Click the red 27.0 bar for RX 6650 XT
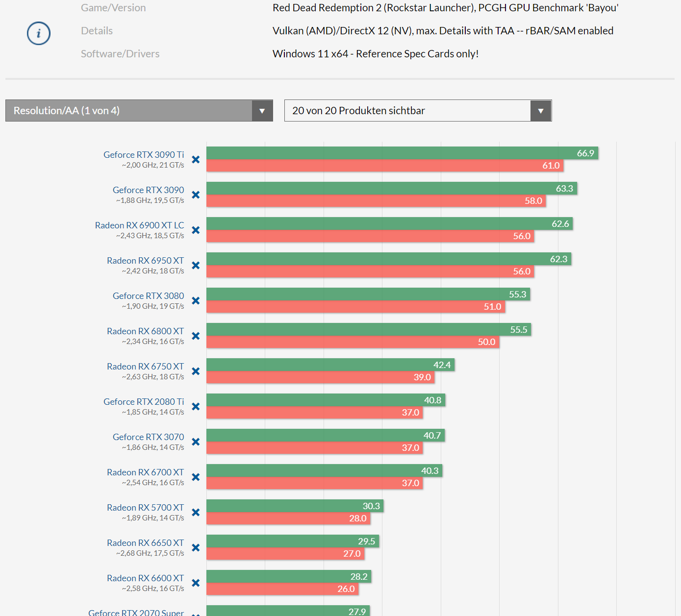681x616 pixels. click(285, 554)
